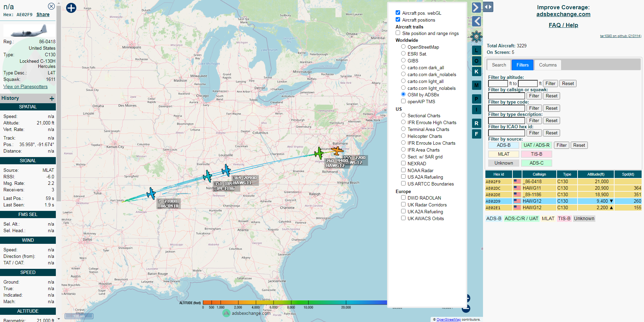
Task: Toggle the K map button
Action: [476, 71]
